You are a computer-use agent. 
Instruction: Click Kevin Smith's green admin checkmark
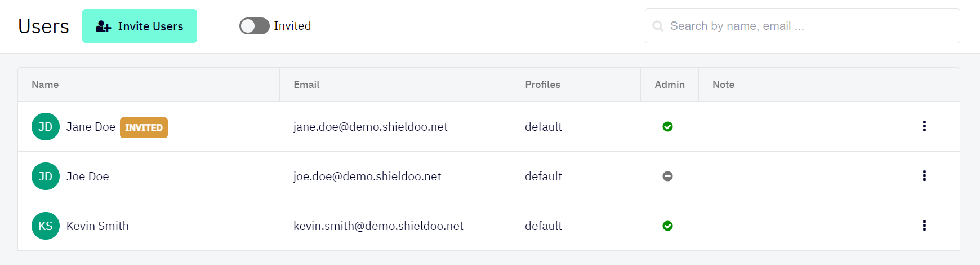(x=667, y=226)
